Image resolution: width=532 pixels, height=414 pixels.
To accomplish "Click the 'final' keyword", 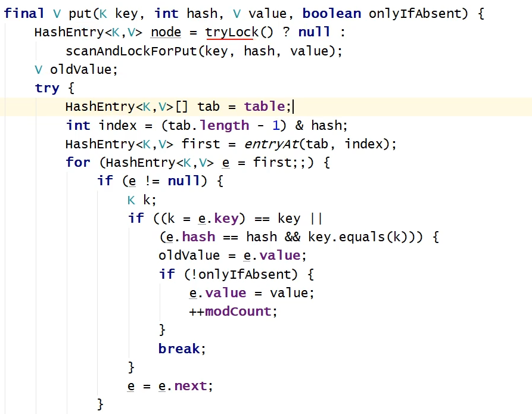I will [x=24, y=14].
